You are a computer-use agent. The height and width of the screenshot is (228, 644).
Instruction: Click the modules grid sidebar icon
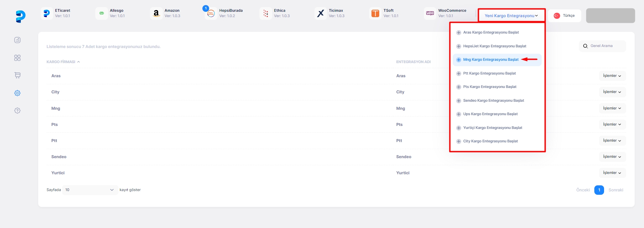(x=17, y=58)
